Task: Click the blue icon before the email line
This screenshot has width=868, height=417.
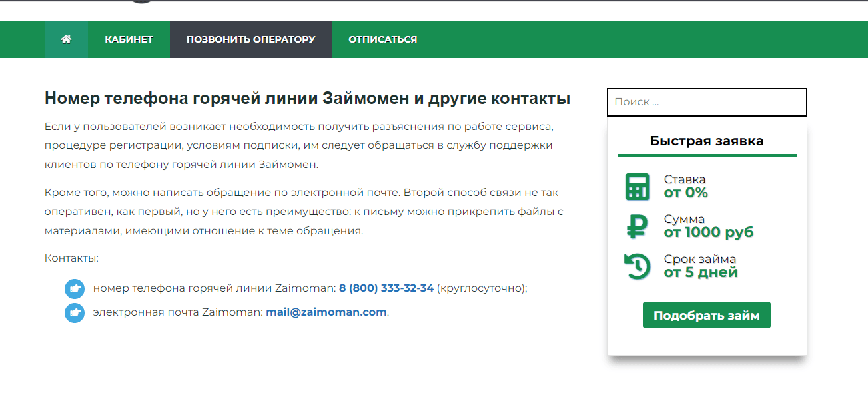Action: point(75,310)
